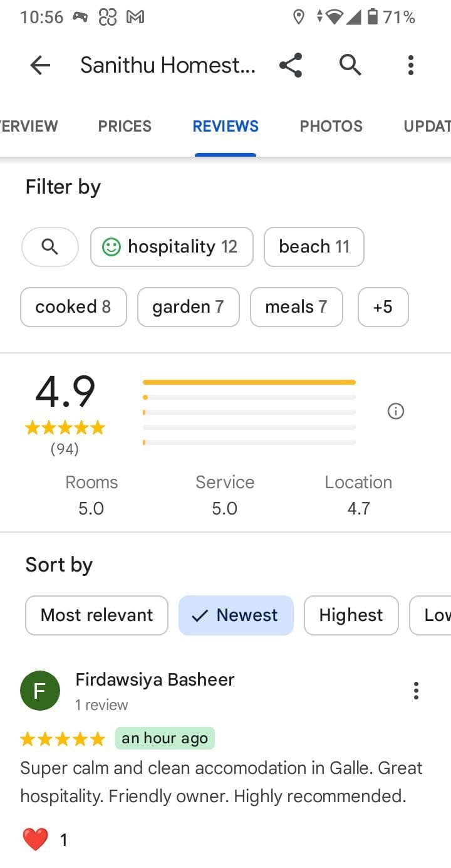Image resolution: width=451 pixels, height=868 pixels.
Task: Open Firdawsiya Basheer review options menu
Action: 416,691
